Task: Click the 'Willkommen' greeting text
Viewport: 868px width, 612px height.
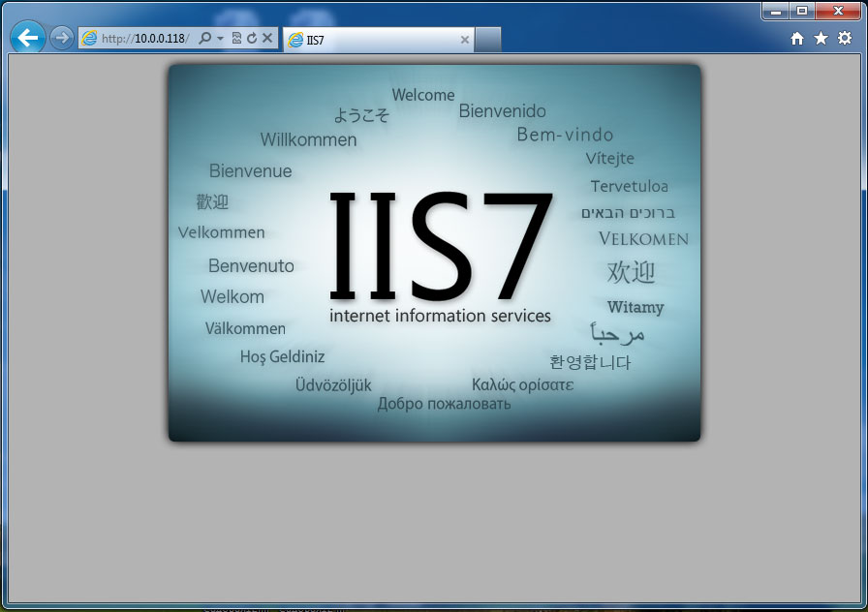Action: 308,139
